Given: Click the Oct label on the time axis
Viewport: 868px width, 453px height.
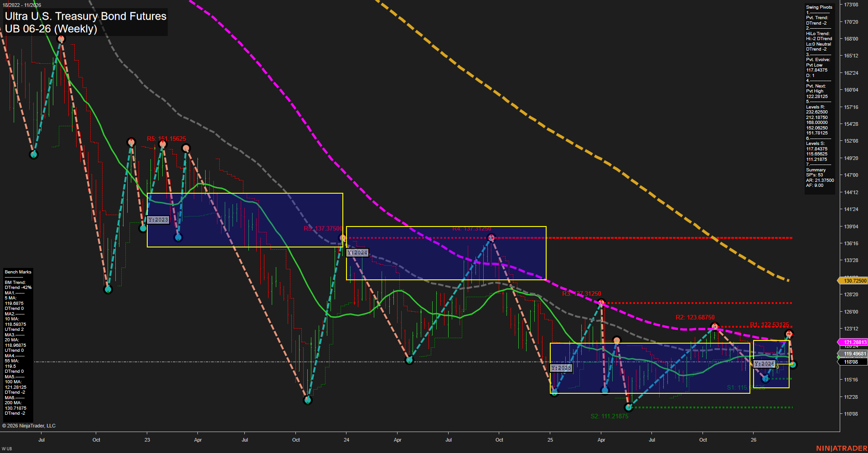Looking at the screenshot, I should point(96,440).
